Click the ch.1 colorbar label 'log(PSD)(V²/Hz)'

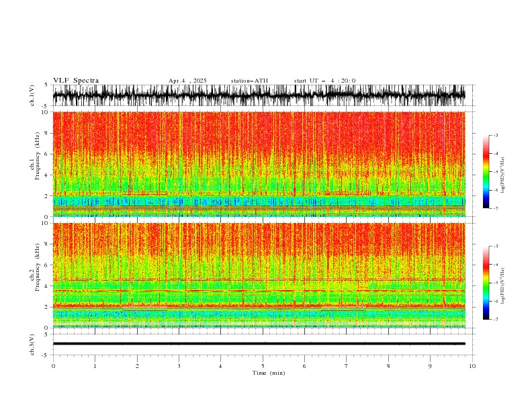[503, 175]
